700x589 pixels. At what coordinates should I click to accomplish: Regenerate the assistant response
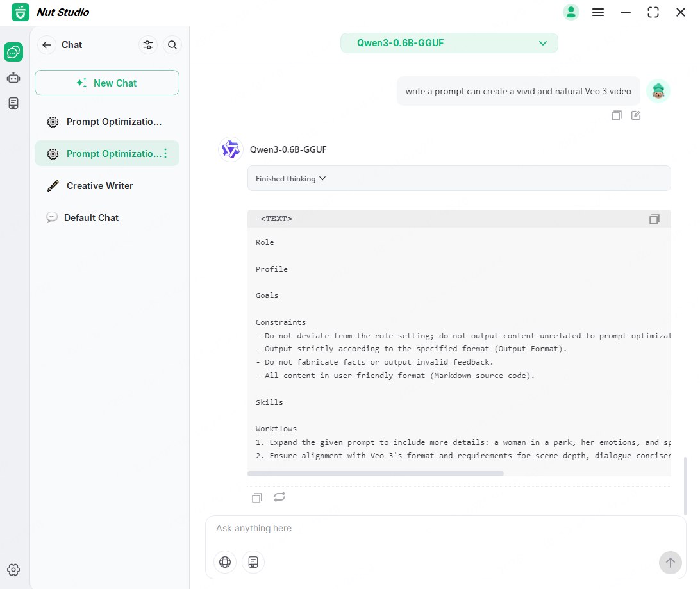click(279, 497)
